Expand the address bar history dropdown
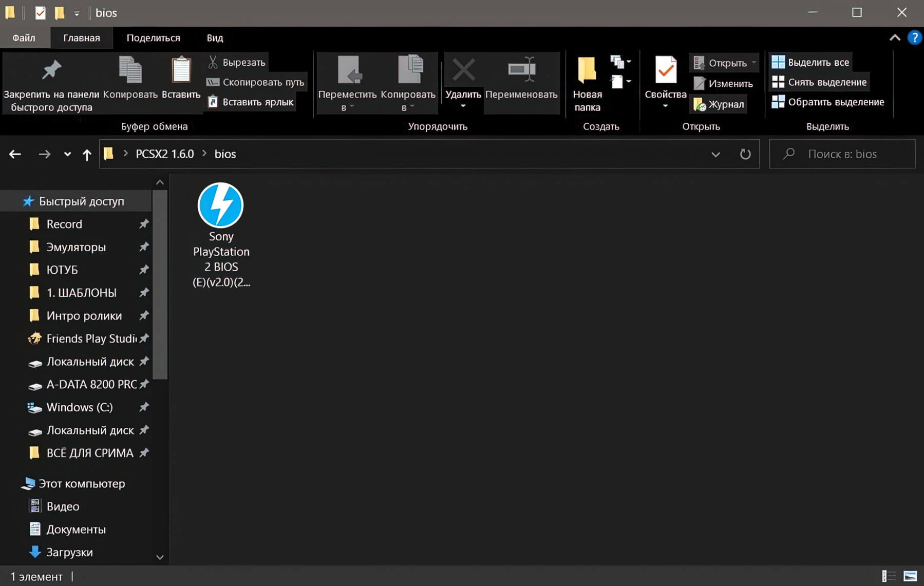Viewport: 924px width, 586px height. pyautogui.click(x=715, y=154)
